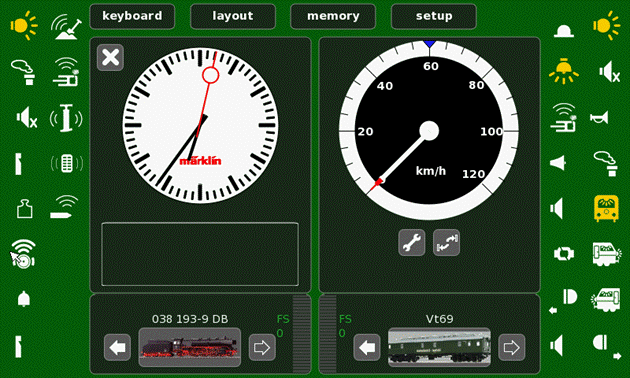The image size is (630, 378).
Task: Open locomotive settings with the wrench button
Action: 411,243
